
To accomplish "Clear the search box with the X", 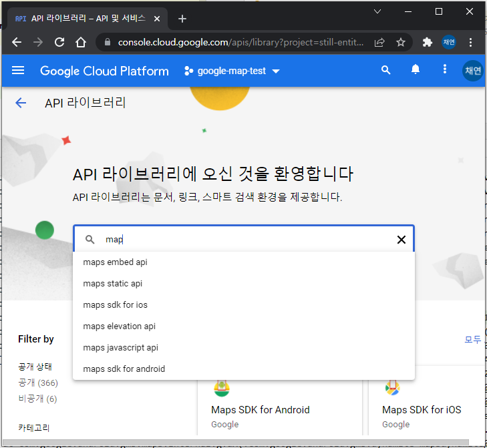I will 401,240.
